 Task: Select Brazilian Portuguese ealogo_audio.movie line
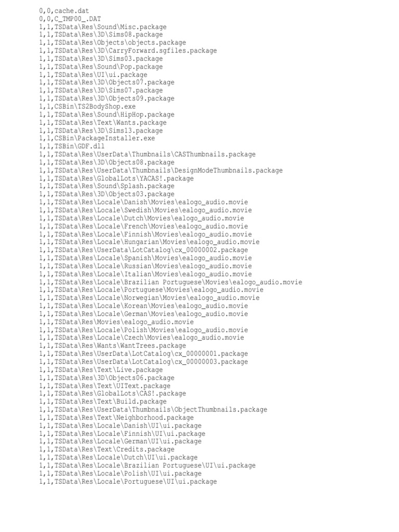click(170, 282)
